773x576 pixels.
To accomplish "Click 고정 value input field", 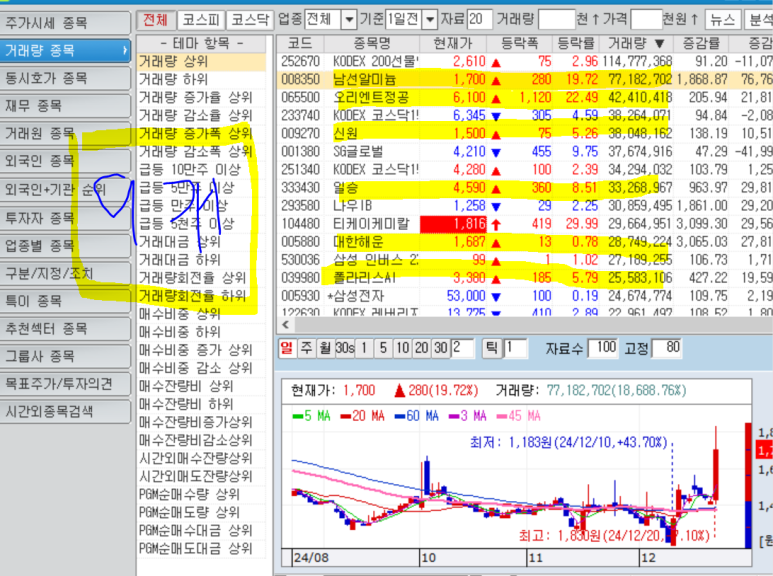I will (x=667, y=348).
